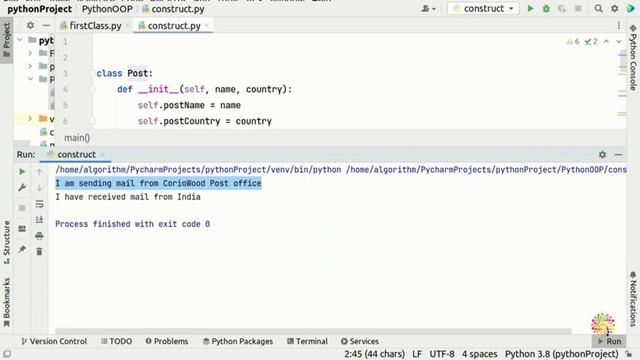Toggle the Run tool window button
The width and height of the screenshot is (640, 360).
tap(609, 341)
